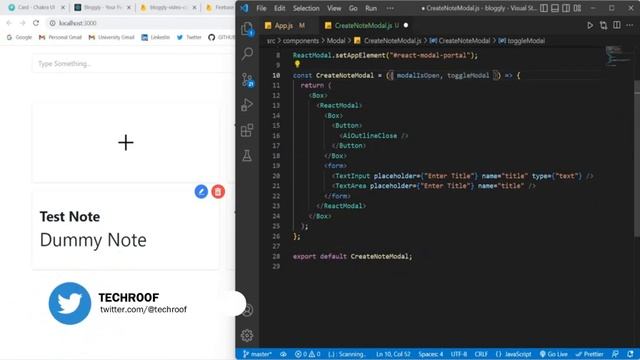This screenshot has width=640, height=360.
Task: Click the Accounts icon in activity bar
Action: click(x=248, y=310)
